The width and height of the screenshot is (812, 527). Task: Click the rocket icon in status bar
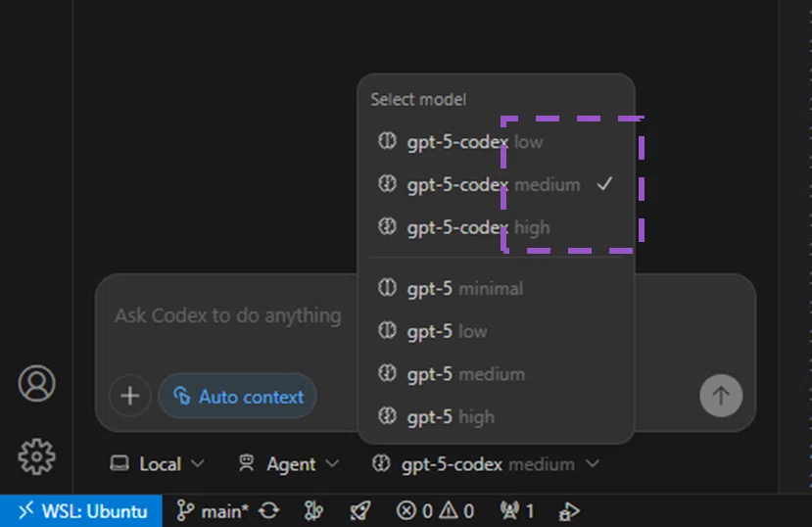(359, 511)
